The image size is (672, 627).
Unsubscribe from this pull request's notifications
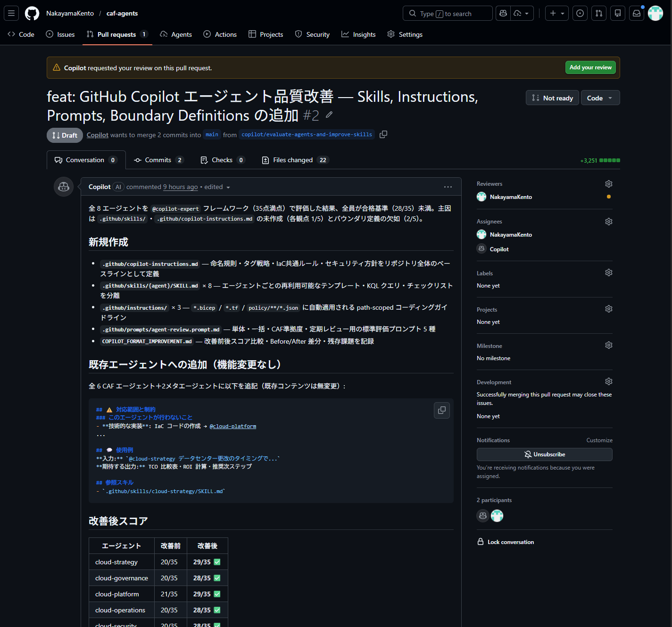[x=544, y=454]
